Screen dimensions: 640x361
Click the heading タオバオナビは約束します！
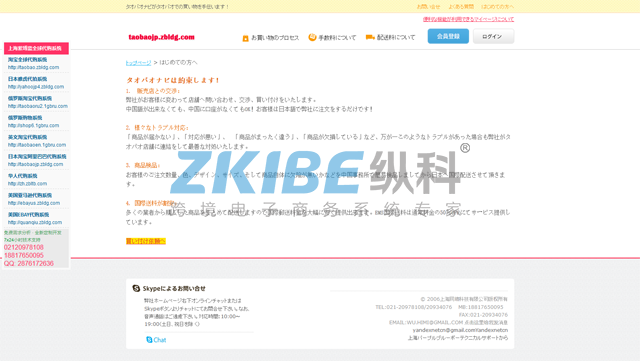pos(173,80)
